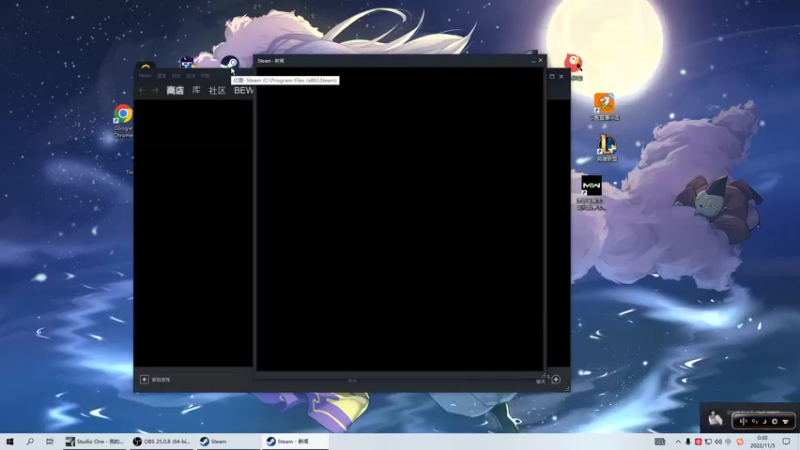Switch to the 库 (Library) tab in Steam
Image resolution: width=800 pixels, height=450 pixels.
click(196, 90)
